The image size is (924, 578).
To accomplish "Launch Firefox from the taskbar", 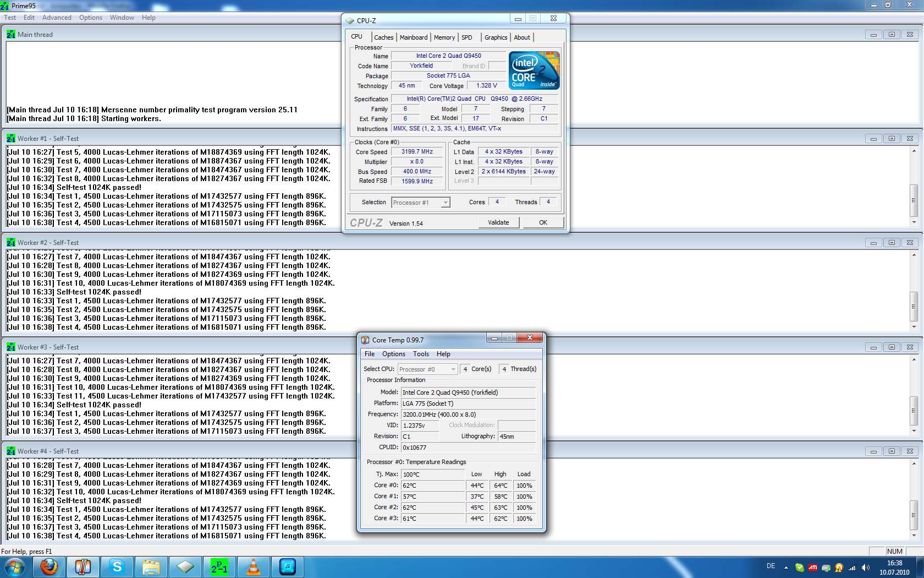I will click(x=49, y=566).
